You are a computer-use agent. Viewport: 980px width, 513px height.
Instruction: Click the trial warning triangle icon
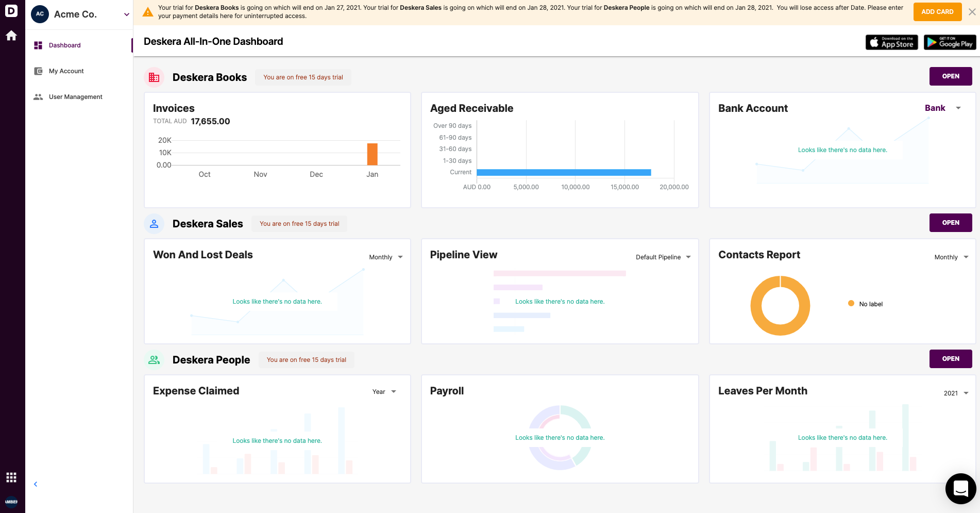[148, 12]
